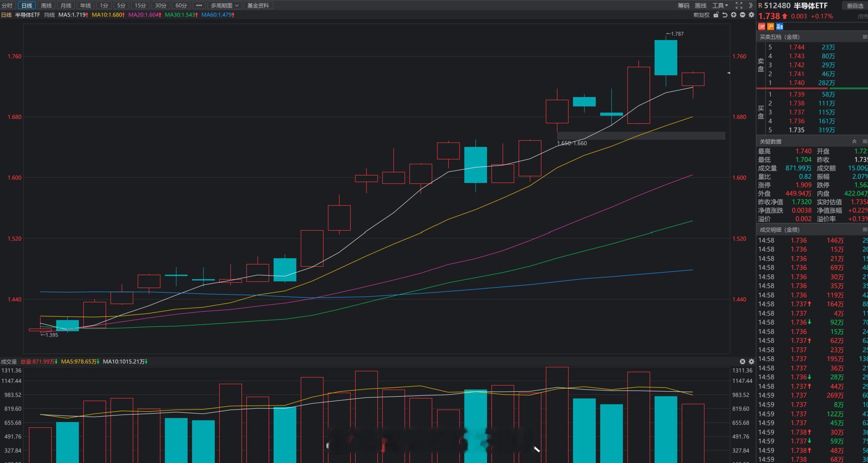Screen dimensions: 868x463
Task: Select sell level 1 price 1.740
Action: [797, 83]
